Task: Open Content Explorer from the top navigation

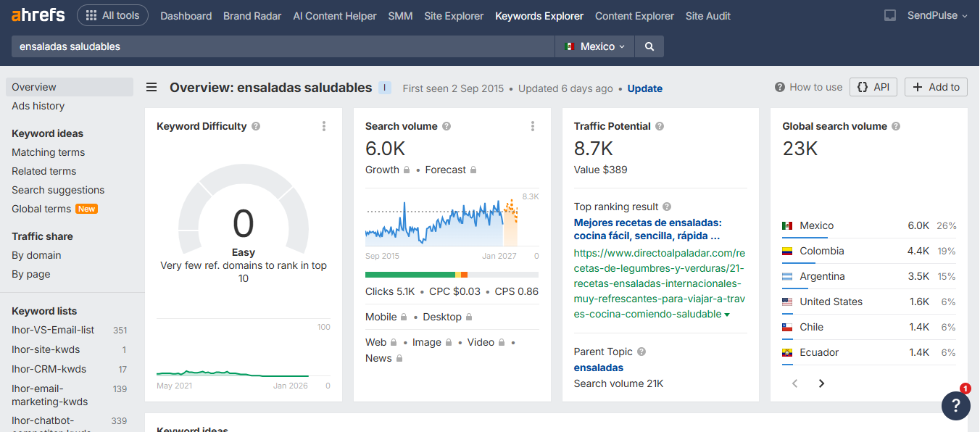Action: 634,15
